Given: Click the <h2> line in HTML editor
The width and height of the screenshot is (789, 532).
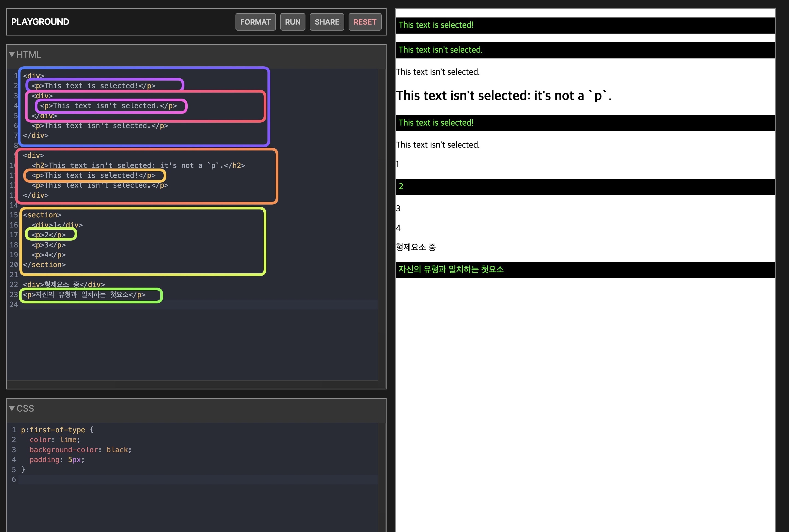Looking at the screenshot, I should tap(138, 165).
